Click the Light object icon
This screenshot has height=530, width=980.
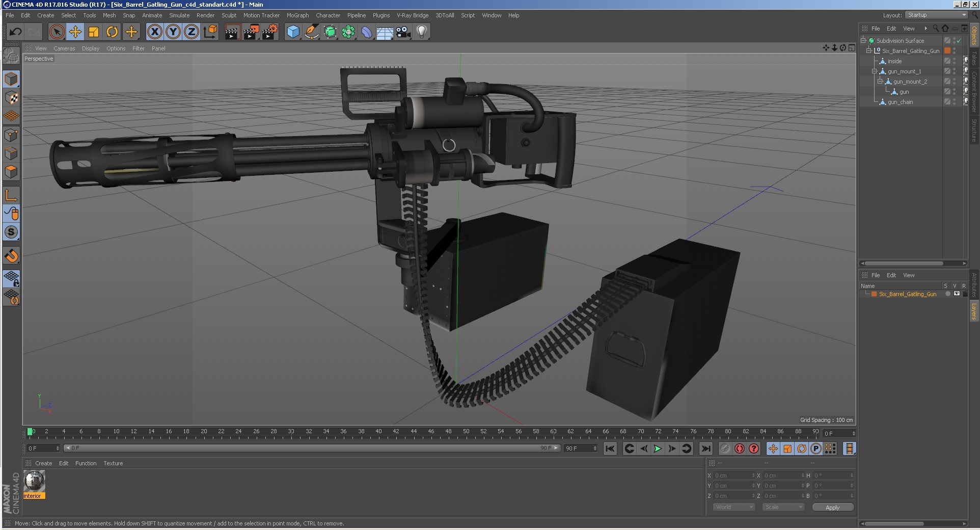click(421, 32)
